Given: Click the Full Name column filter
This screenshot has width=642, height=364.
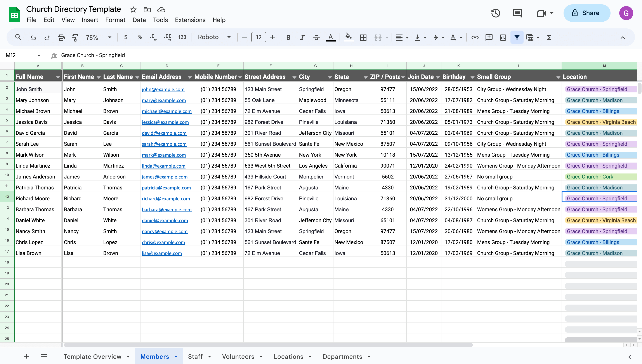Looking at the screenshot, I should click(57, 77).
